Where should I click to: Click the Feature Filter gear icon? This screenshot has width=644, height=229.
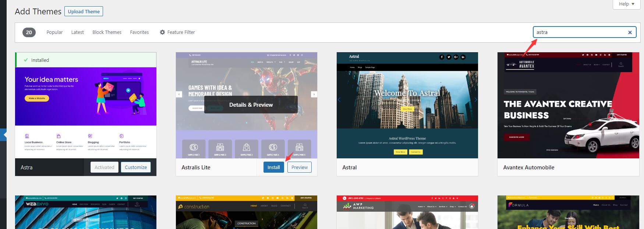[x=162, y=32]
